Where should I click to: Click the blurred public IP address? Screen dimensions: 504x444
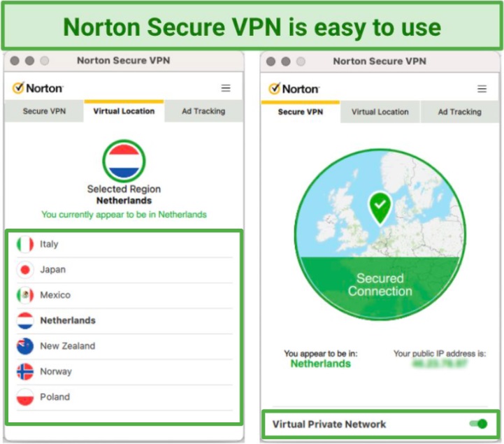pos(440,364)
